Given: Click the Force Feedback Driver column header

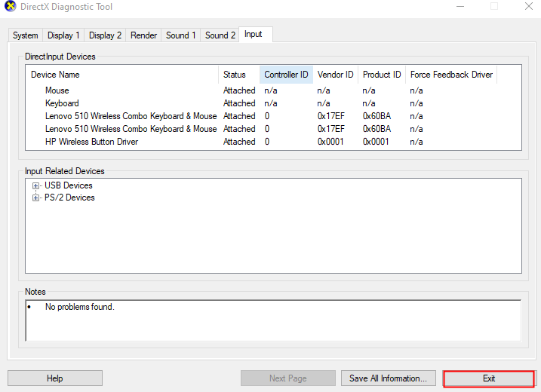Looking at the screenshot, I should tap(450, 75).
